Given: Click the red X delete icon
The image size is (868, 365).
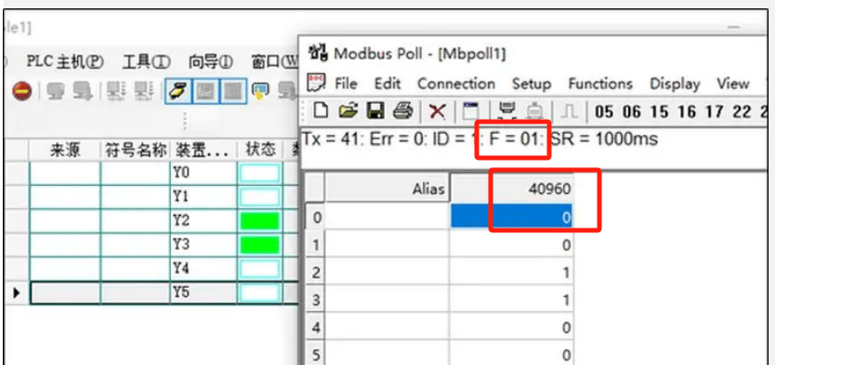Looking at the screenshot, I should click(438, 111).
